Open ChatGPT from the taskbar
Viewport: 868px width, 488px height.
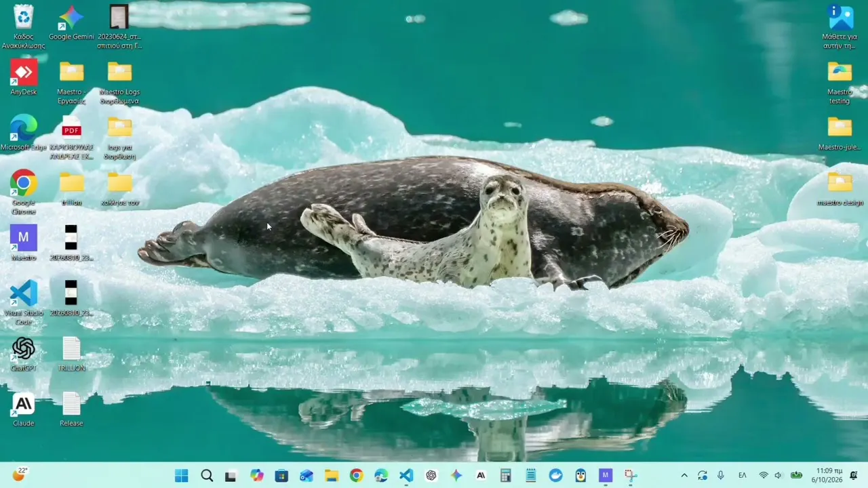click(x=431, y=476)
